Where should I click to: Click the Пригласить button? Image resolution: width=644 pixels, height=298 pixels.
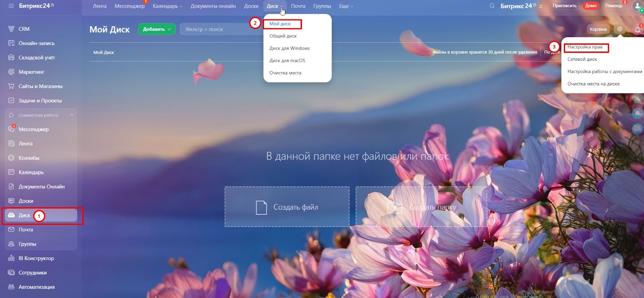tap(564, 6)
